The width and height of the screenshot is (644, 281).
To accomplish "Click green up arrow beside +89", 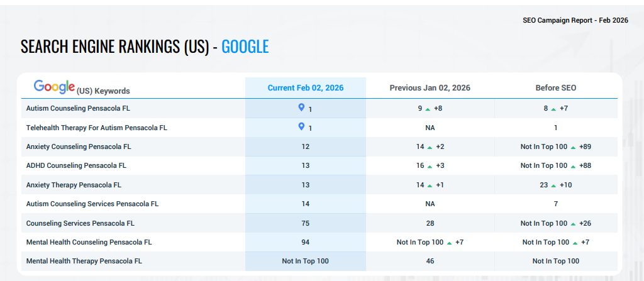I will pos(573,147).
